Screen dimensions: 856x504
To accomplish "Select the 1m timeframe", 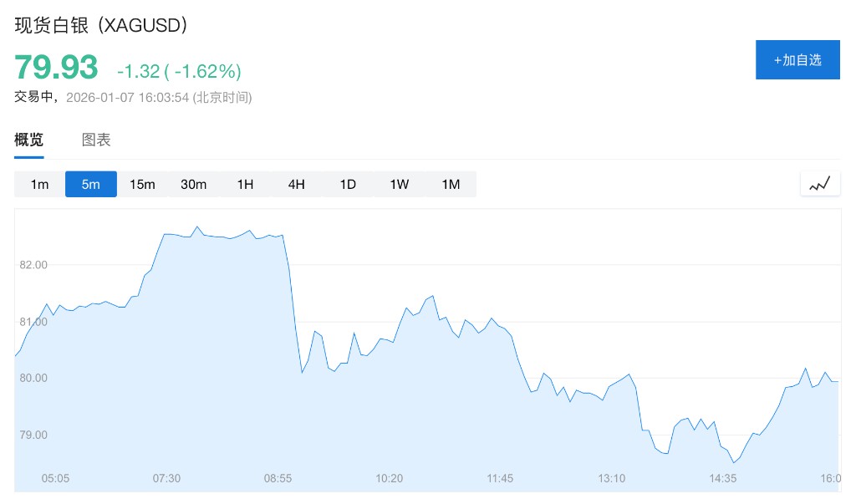I will 40,185.
